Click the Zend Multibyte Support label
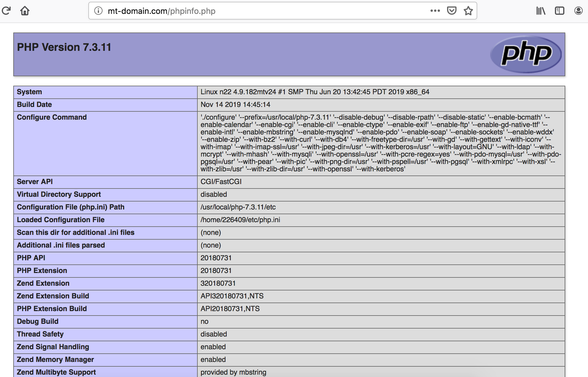The height and width of the screenshot is (377, 588). point(56,372)
